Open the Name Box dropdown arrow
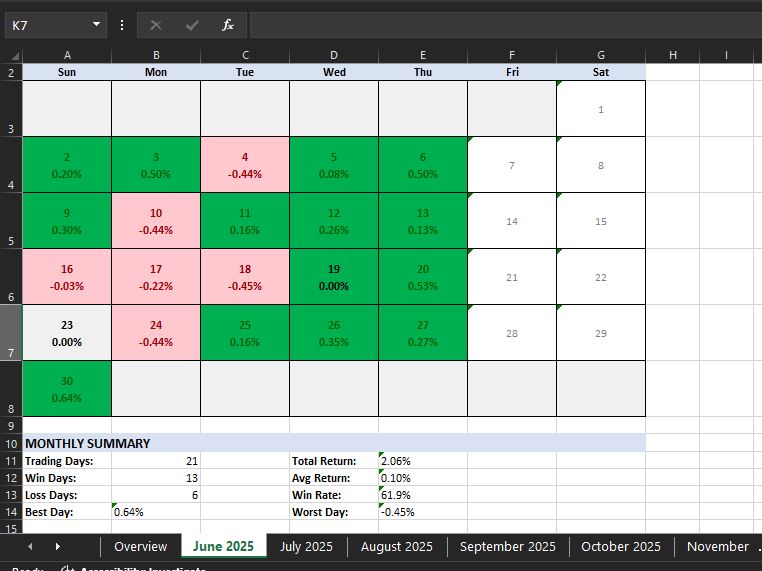 (96, 24)
